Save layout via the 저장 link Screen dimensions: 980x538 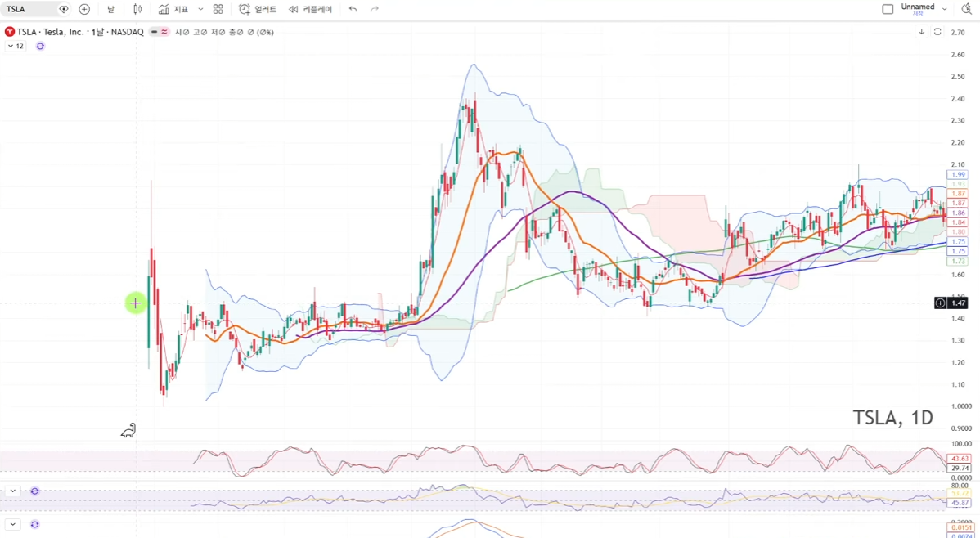pos(918,14)
